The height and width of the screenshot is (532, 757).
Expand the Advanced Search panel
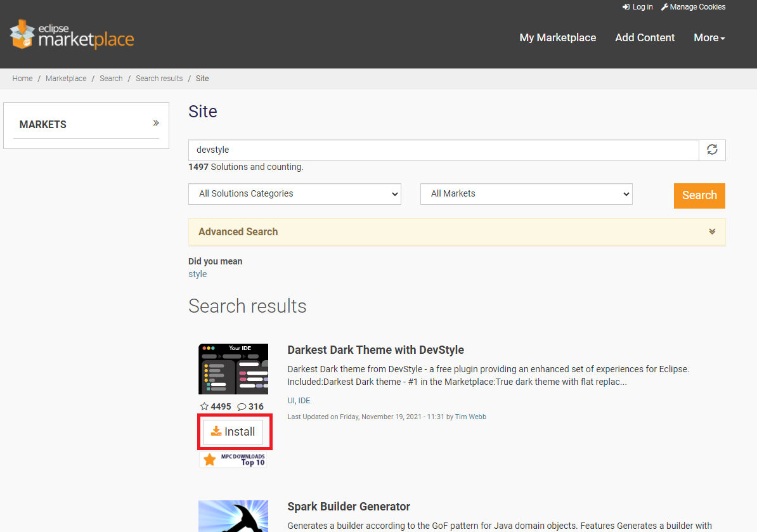[x=456, y=231]
